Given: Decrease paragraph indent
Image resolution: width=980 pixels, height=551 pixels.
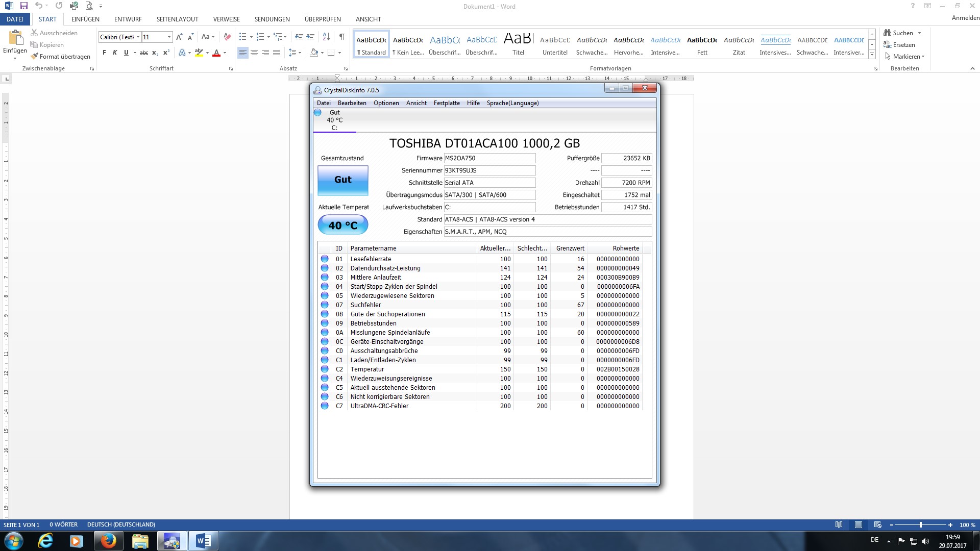Looking at the screenshot, I should (x=299, y=37).
